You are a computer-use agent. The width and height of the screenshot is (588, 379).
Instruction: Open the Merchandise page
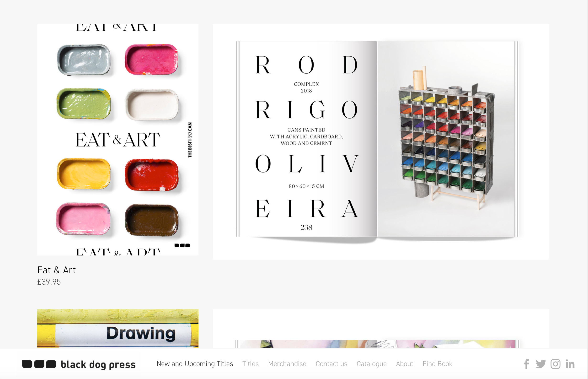click(x=287, y=364)
